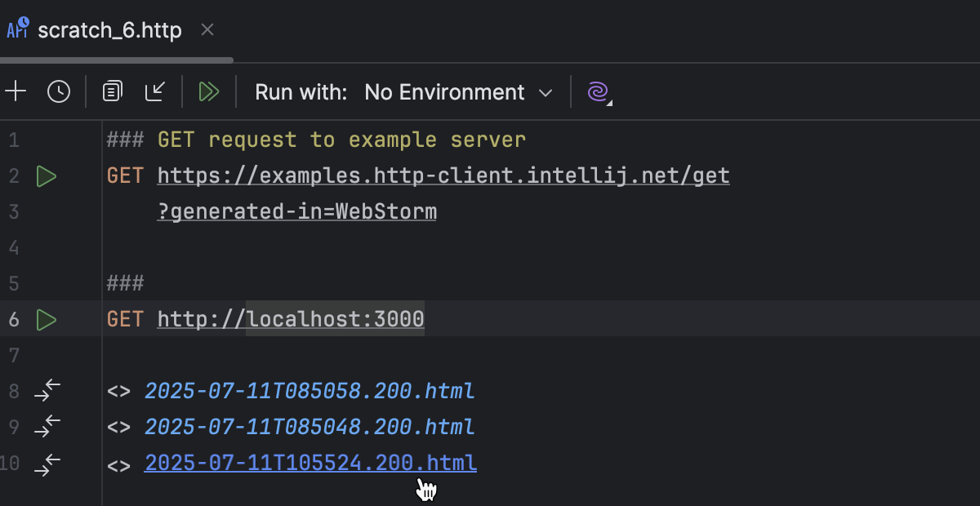Screen dimensions: 980x506
Task: Run the example server GET request on line 2
Action: pyautogui.click(x=47, y=175)
